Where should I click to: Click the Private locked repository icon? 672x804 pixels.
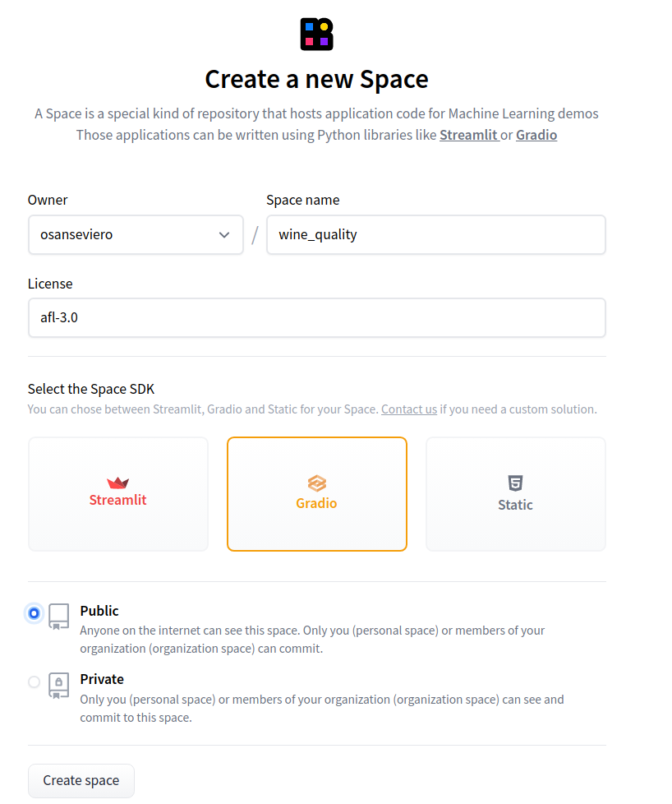(x=58, y=684)
